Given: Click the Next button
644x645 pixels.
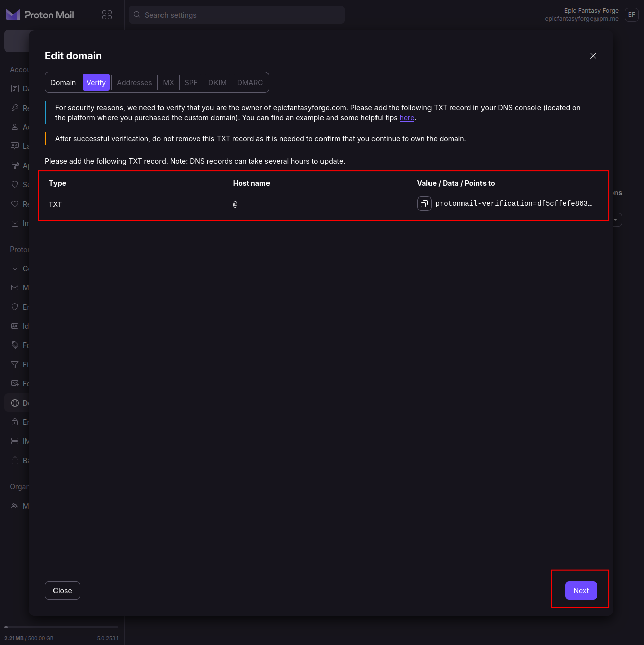Looking at the screenshot, I should (581, 590).
